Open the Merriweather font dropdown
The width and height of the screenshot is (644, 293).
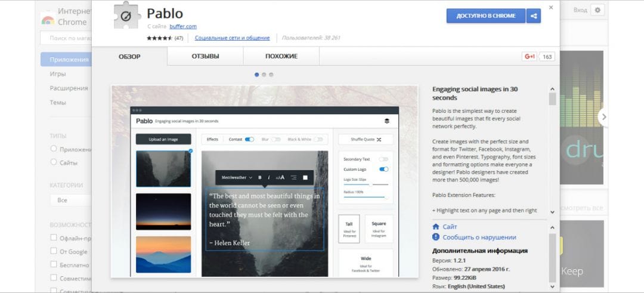point(237,177)
